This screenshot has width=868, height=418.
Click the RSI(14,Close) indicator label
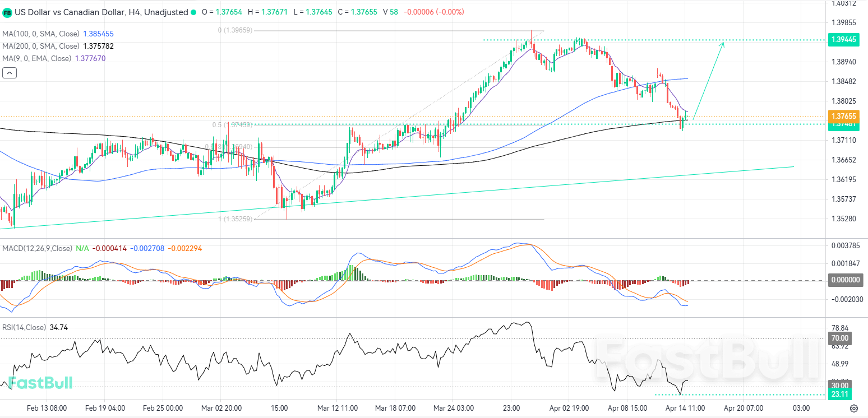click(x=24, y=327)
